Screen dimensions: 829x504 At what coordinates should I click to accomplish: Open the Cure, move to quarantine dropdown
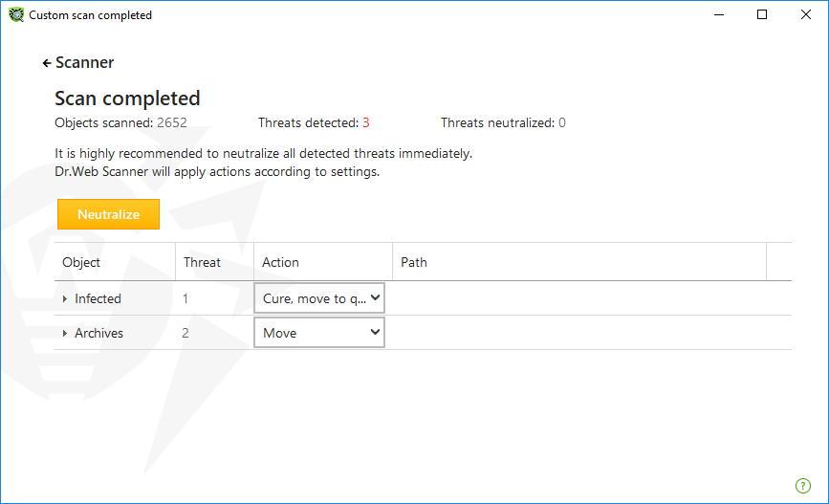click(319, 298)
